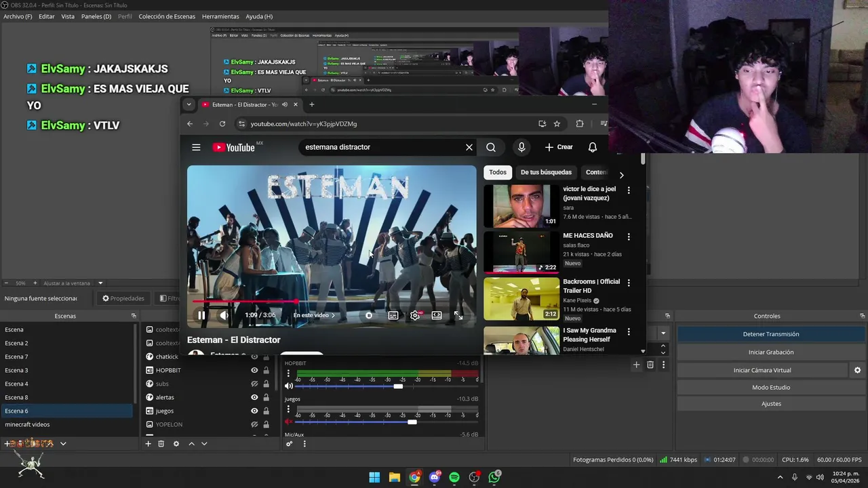Click the YouTube search magnifier button
Screen dimensions: 868x488
pos(491,147)
